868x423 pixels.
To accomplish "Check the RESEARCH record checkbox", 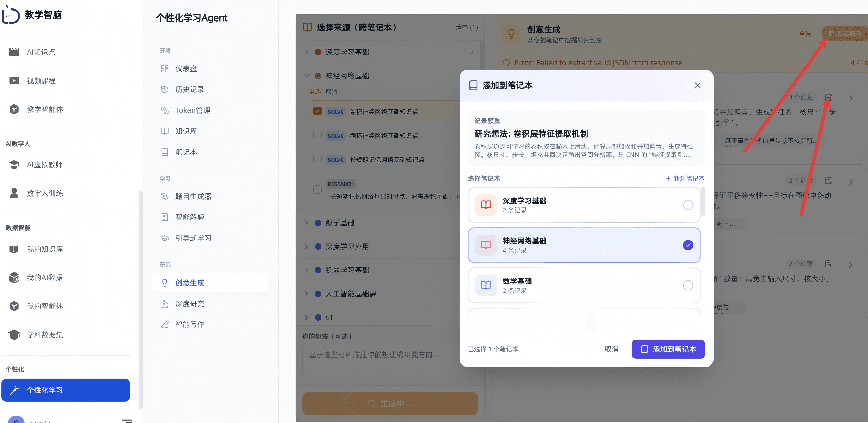I will (317, 189).
